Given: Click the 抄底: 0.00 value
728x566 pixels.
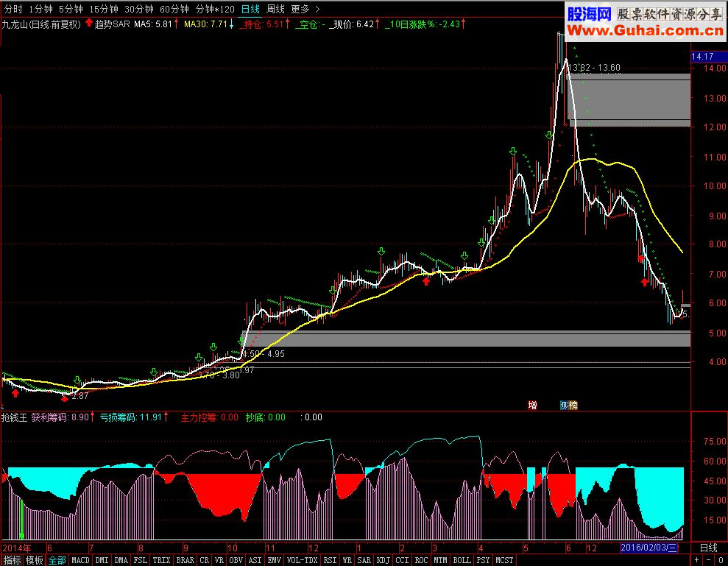Looking at the screenshot, I should pyautogui.click(x=266, y=417).
